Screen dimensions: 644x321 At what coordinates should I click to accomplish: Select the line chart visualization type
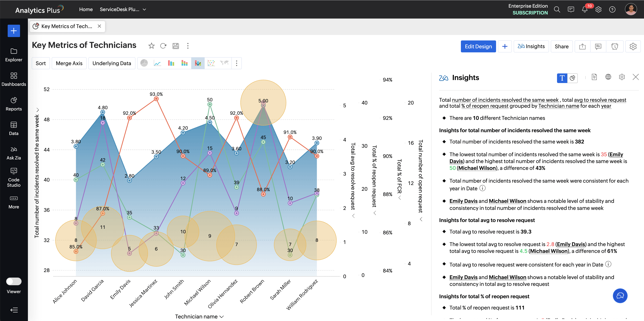pyautogui.click(x=158, y=63)
